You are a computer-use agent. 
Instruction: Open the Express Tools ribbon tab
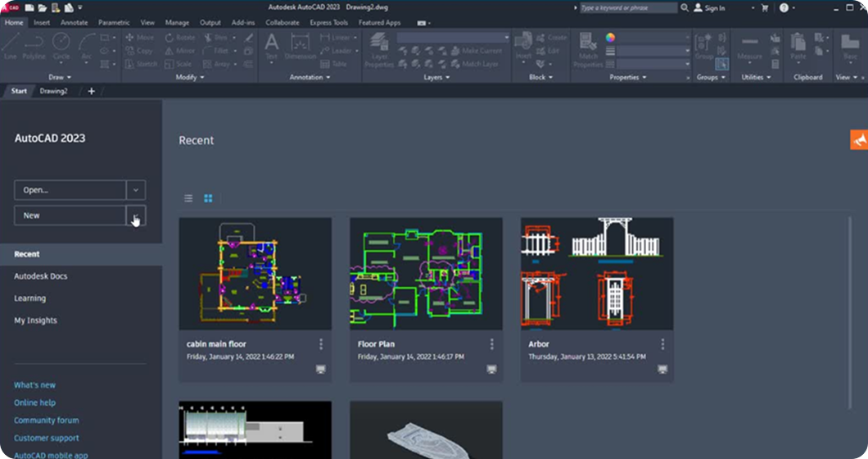[329, 23]
